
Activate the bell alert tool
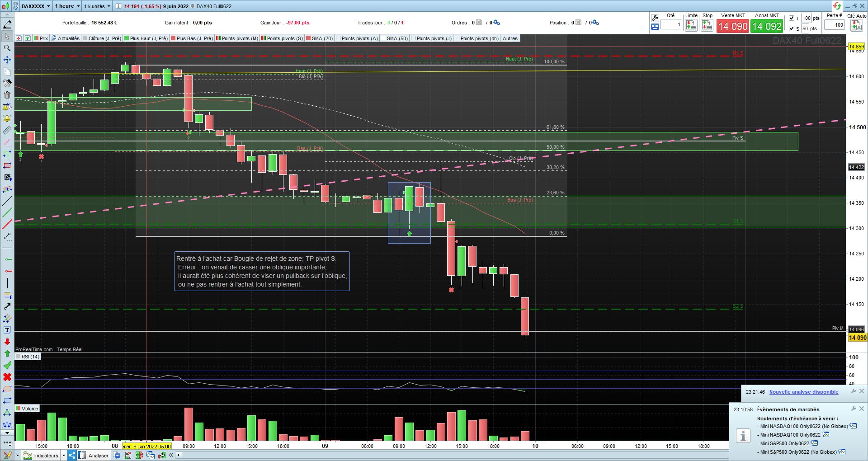7,118
